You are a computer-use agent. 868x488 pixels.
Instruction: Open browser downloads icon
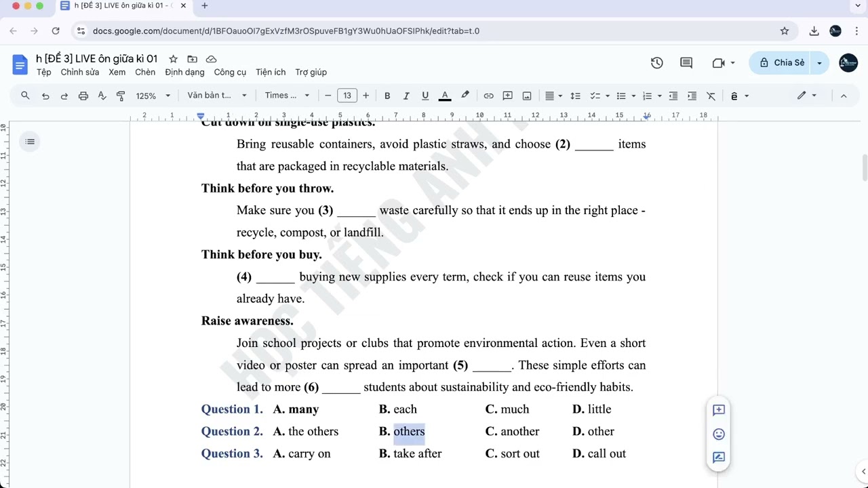(x=814, y=30)
